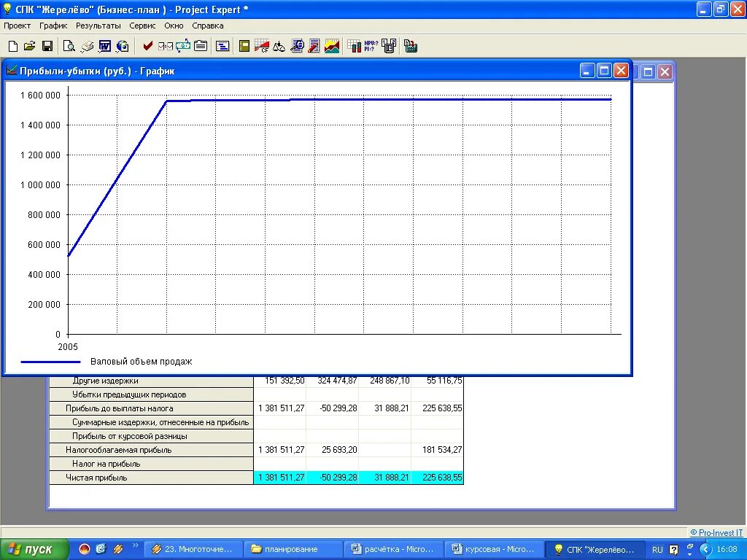Viewport: 747px width, 560px height.
Task: Click the red checkmark toolbar icon
Action: [147, 46]
